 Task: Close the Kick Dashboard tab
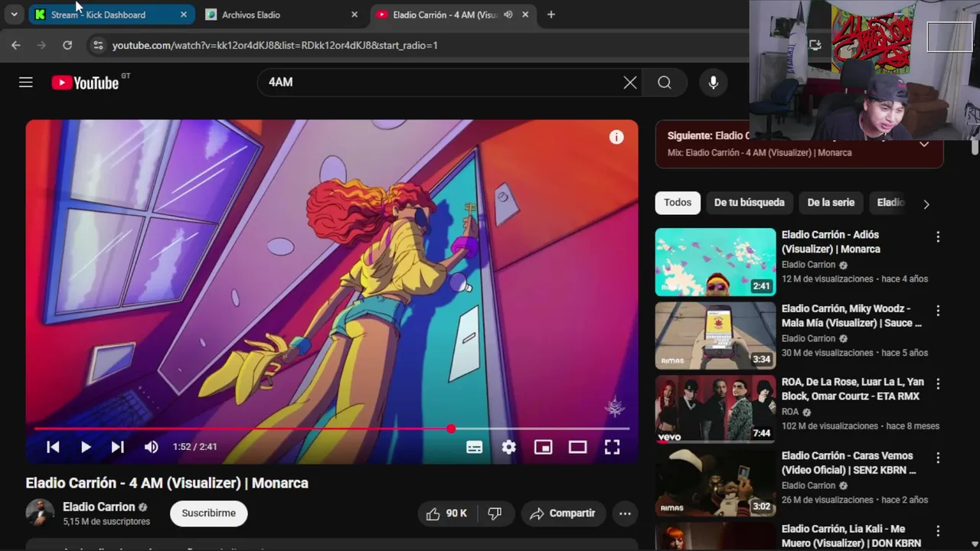pyautogui.click(x=184, y=15)
